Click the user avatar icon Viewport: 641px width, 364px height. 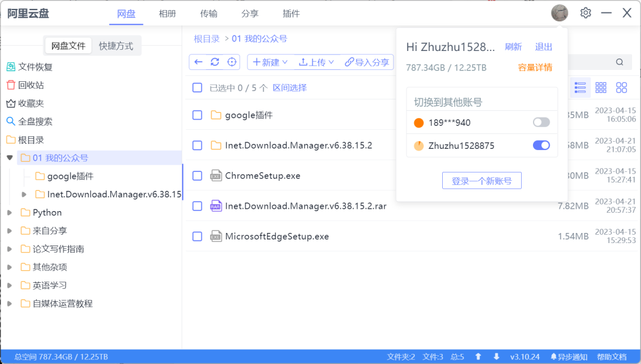pos(559,13)
